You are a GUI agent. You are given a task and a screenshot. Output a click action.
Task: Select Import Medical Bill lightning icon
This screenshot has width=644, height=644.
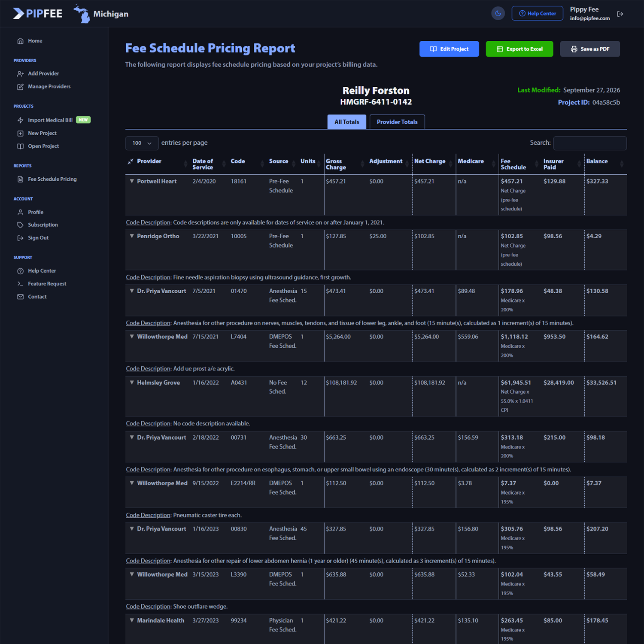20,120
